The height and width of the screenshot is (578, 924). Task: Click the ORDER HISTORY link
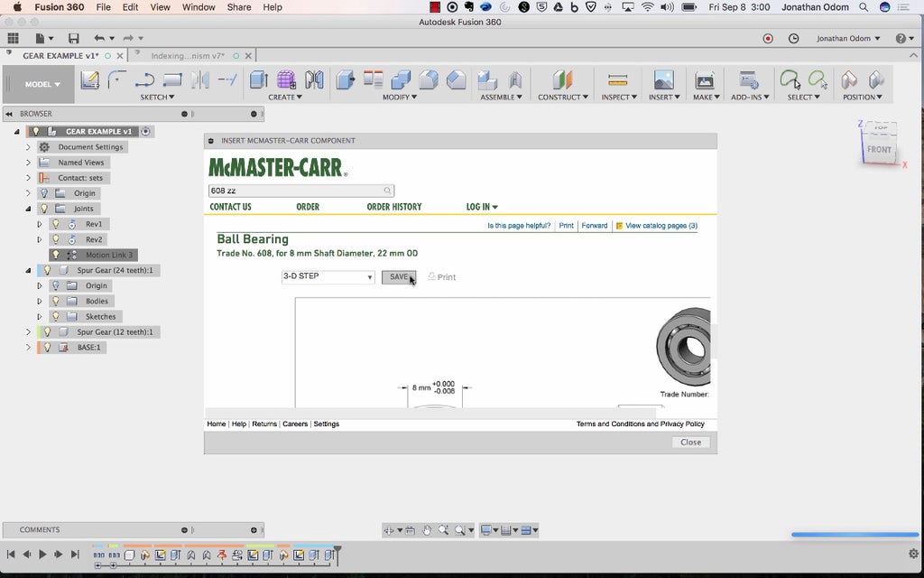[394, 207]
